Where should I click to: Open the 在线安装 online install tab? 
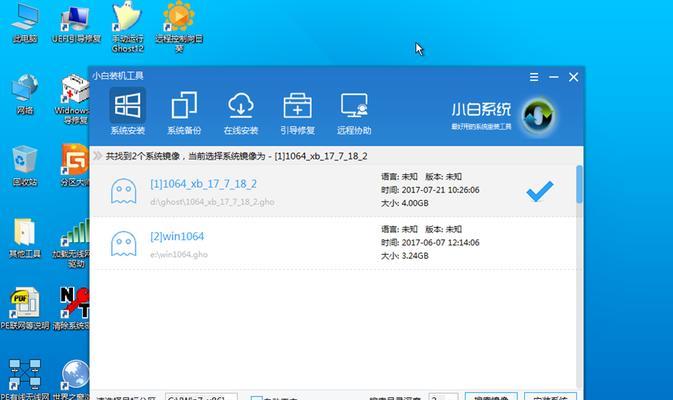pos(241,112)
